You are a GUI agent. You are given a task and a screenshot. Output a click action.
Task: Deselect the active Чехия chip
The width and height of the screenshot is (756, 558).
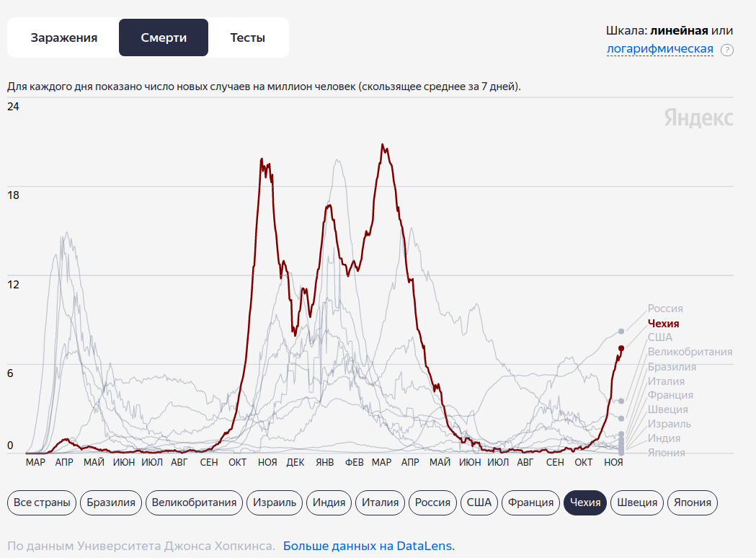click(x=585, y=502)
